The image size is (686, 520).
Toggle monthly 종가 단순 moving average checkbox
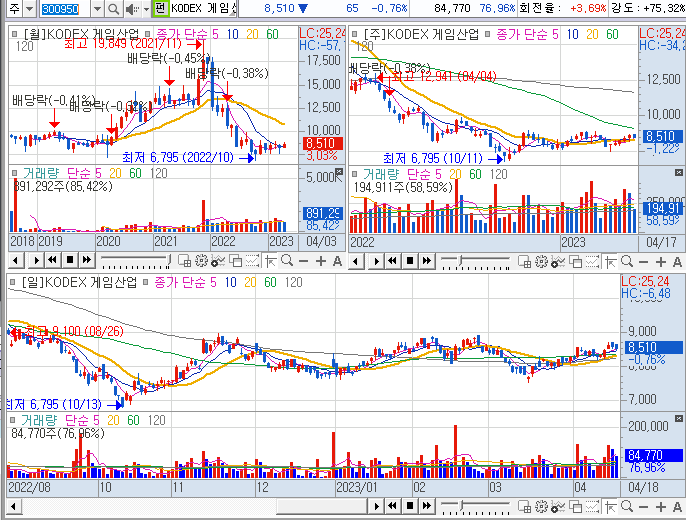pyautogui.click(x=147, y=34)
